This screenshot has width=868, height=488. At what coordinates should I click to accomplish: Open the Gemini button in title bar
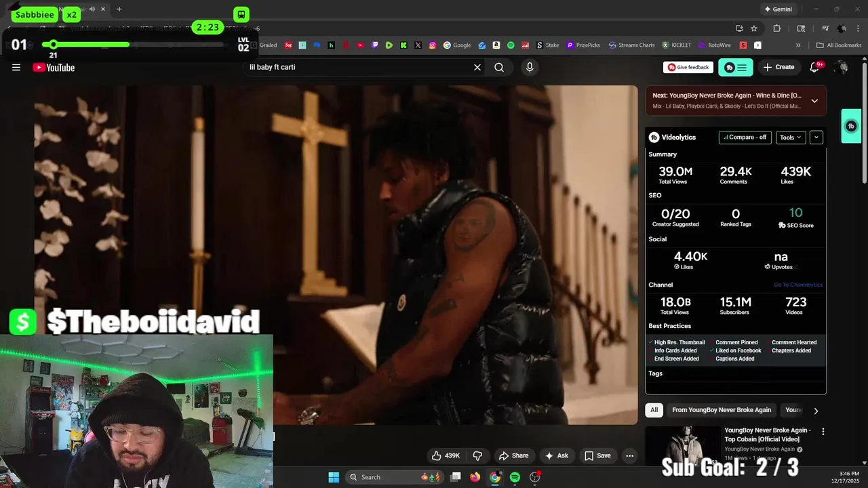point(778,9)
